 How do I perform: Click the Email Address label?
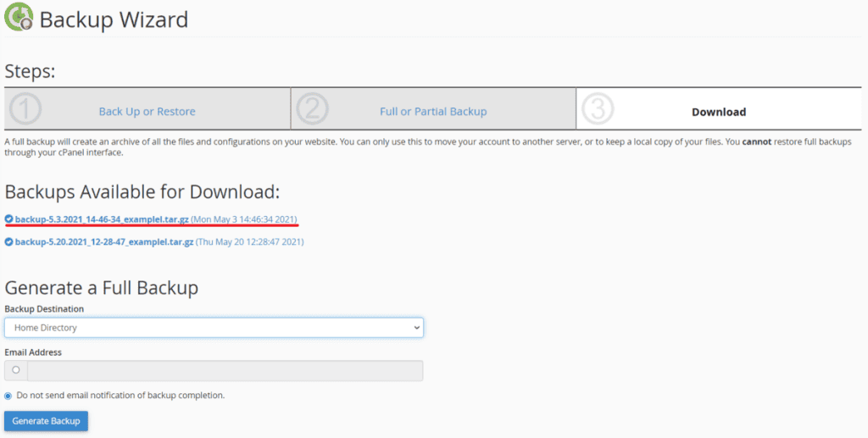coord(33,352)
